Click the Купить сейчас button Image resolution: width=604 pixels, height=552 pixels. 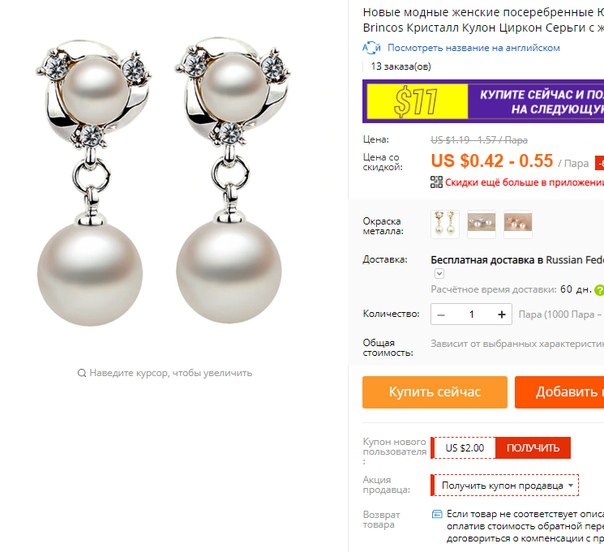[435, 392]
